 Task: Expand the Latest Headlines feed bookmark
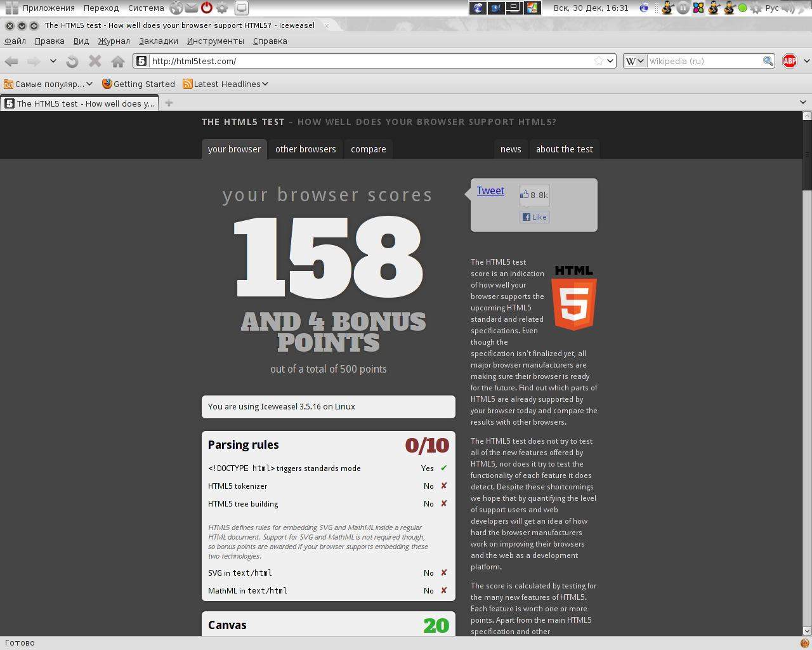click(x=225, y=84)
